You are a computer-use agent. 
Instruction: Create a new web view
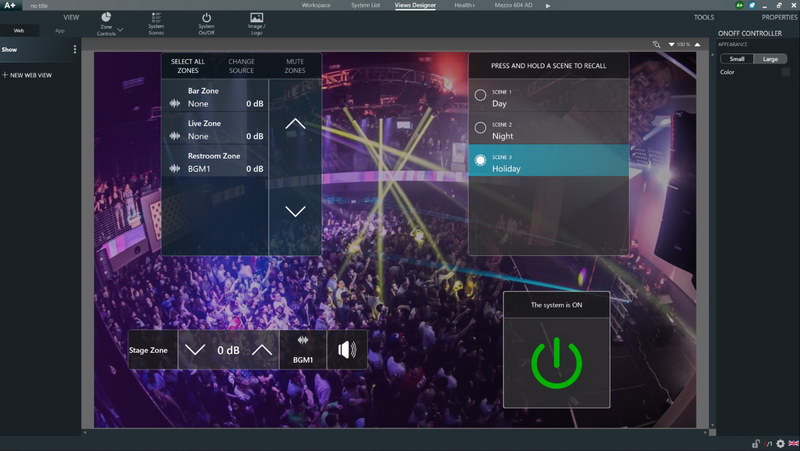click(x=27, y=75)
